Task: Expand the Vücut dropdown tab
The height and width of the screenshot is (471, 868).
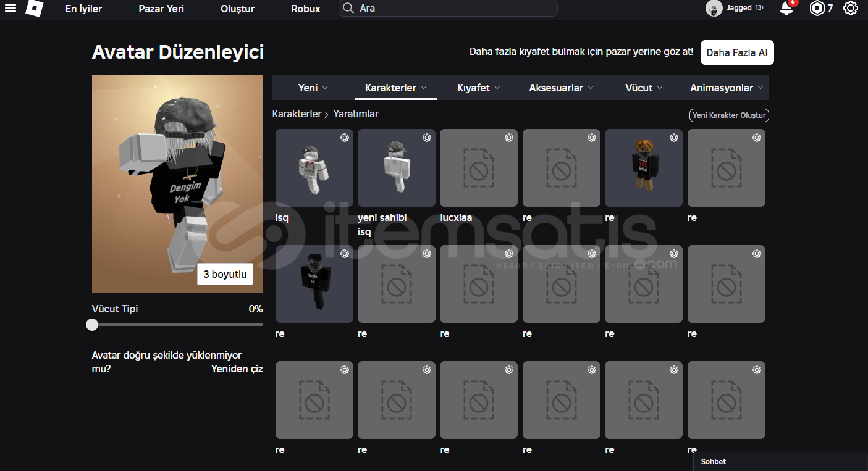Action: click(x=644, y=88)
